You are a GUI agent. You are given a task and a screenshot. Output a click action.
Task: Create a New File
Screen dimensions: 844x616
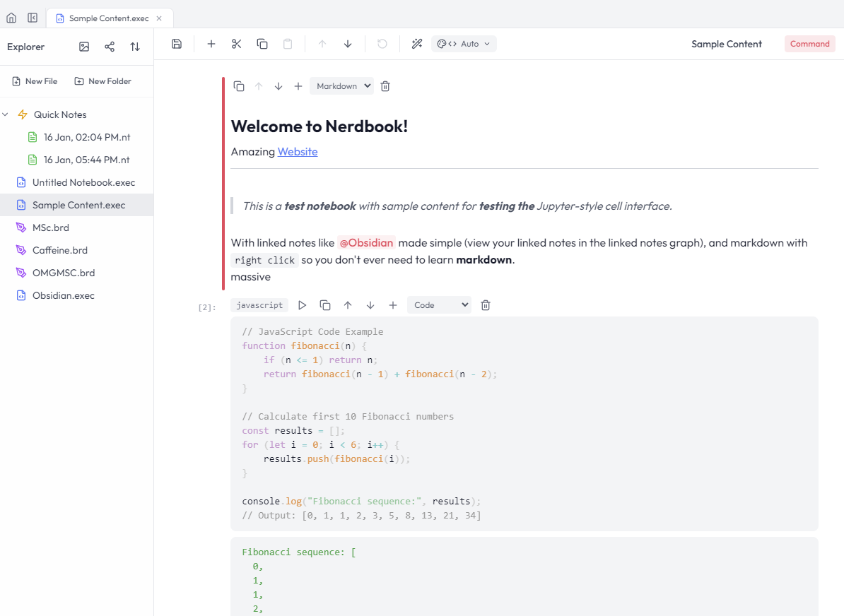pos(35,81)
